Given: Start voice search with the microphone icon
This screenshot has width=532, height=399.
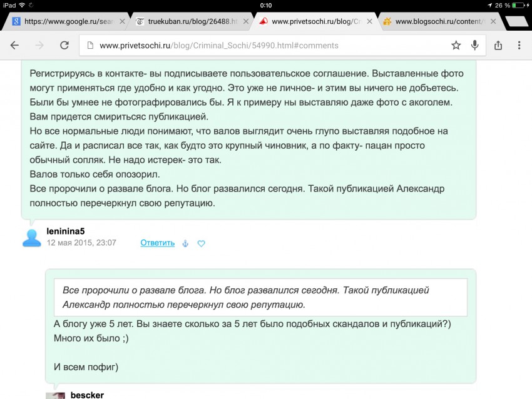Looking at the screenshot, I should (x=475, y=45).
